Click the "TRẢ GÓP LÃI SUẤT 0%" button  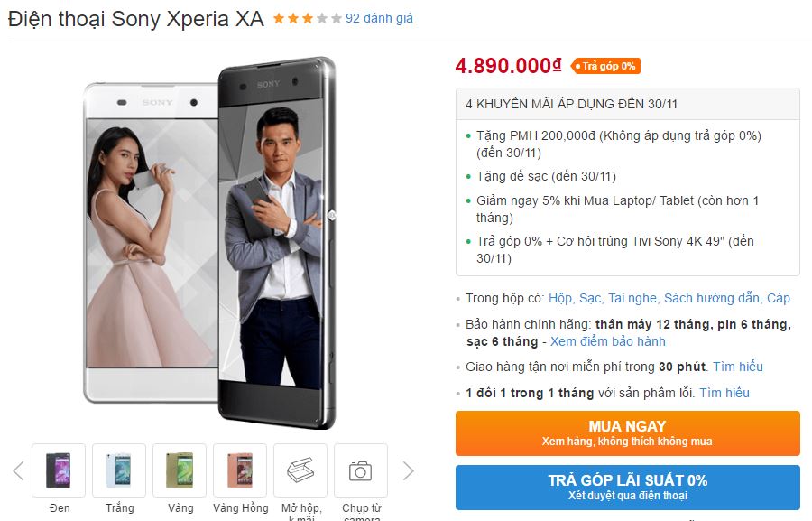[629, 487]
